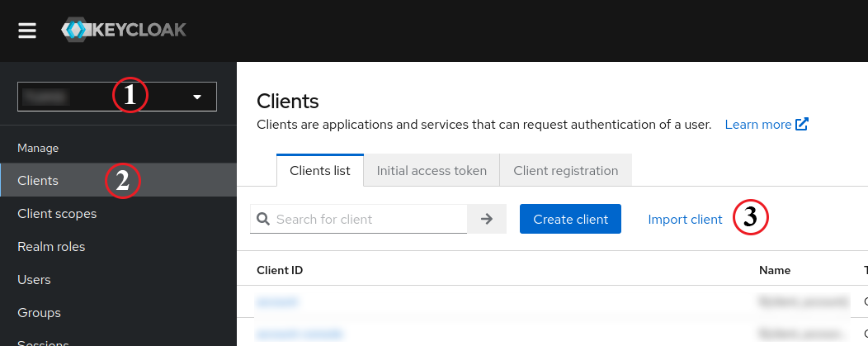Click the Keycloak logo
This screenshot has height=346, width=868.
coord(124,31)
